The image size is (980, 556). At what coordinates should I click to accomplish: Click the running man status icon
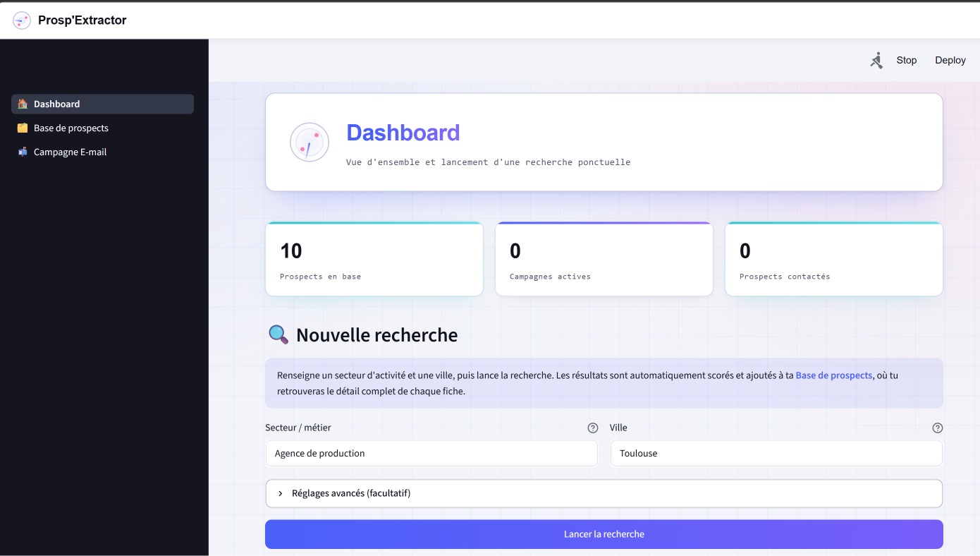tap(876, 61)
